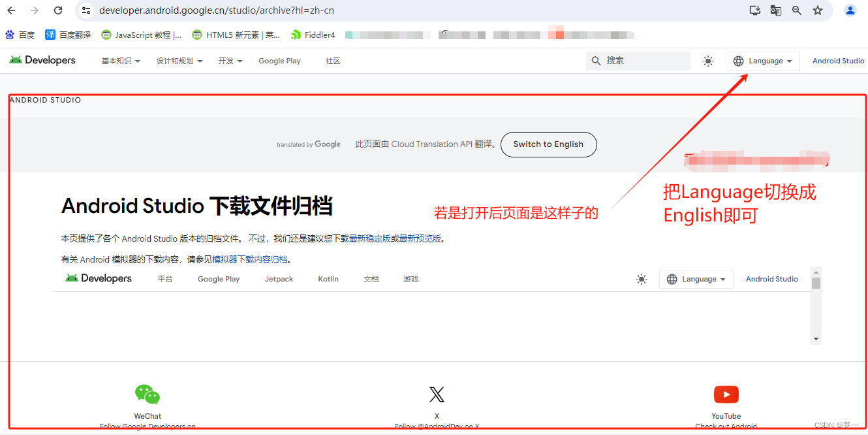Image resolution: width=868 pixels, height=435 pixels.
Task: Click inner frame scrollbar down arrow
Action: pos(816,340)
